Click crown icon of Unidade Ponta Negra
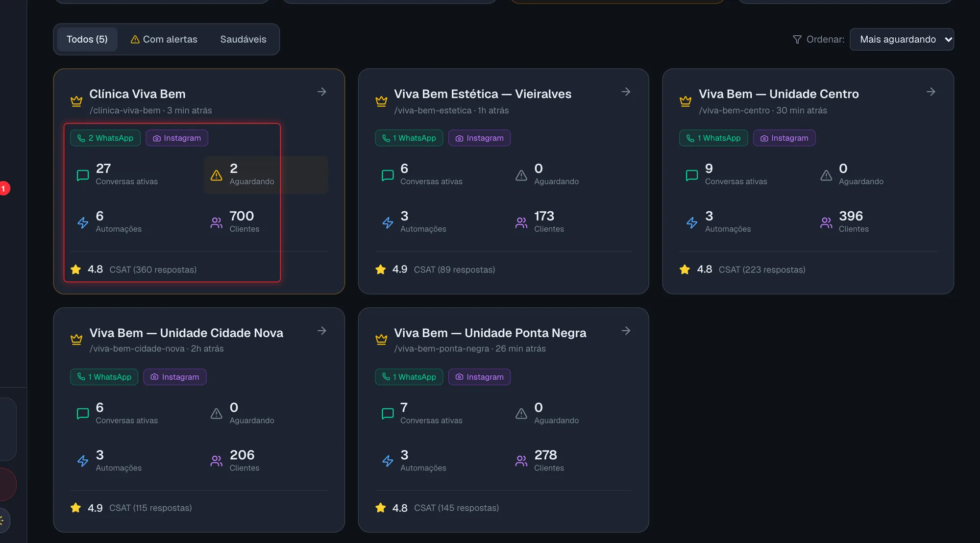The image size is (980, 543). (381, 339)
